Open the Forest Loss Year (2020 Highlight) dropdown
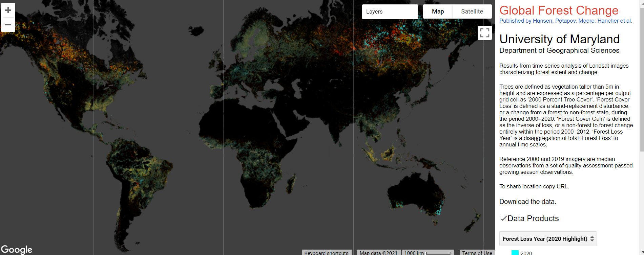Viewport: 644px width, 255px height. 548,239
